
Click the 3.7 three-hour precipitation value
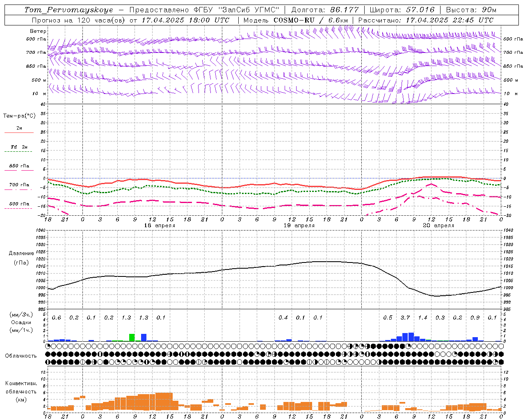(x=405, y=318)
